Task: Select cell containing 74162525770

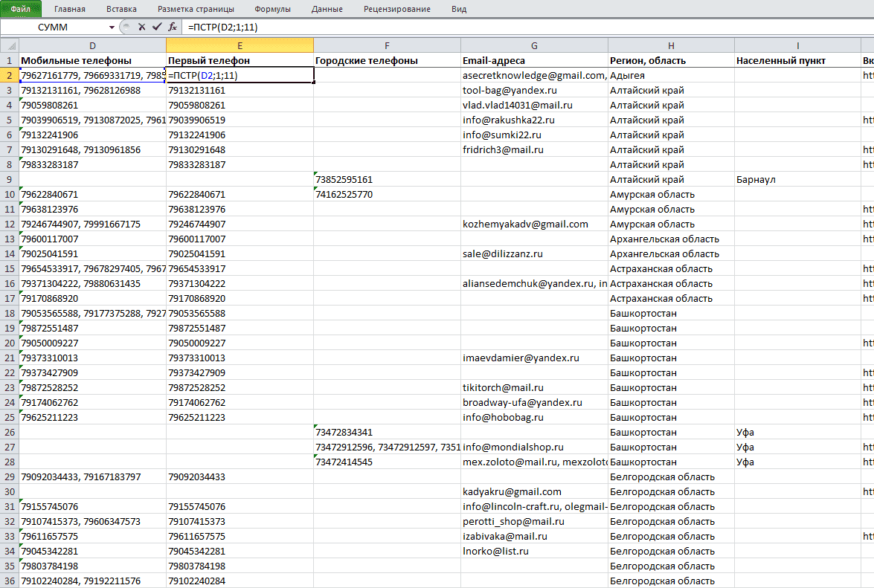Action: [x=387, y=194]
